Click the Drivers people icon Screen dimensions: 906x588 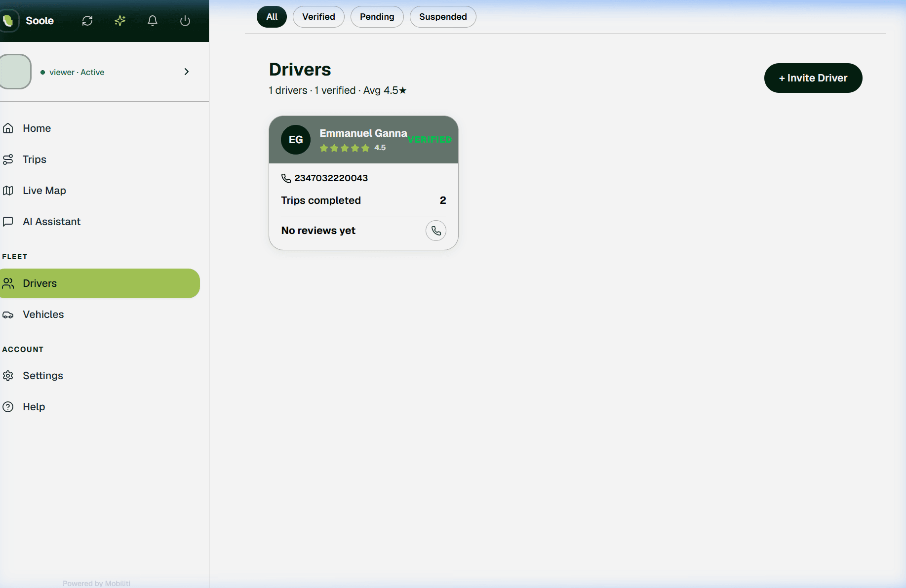pos(8,283)
